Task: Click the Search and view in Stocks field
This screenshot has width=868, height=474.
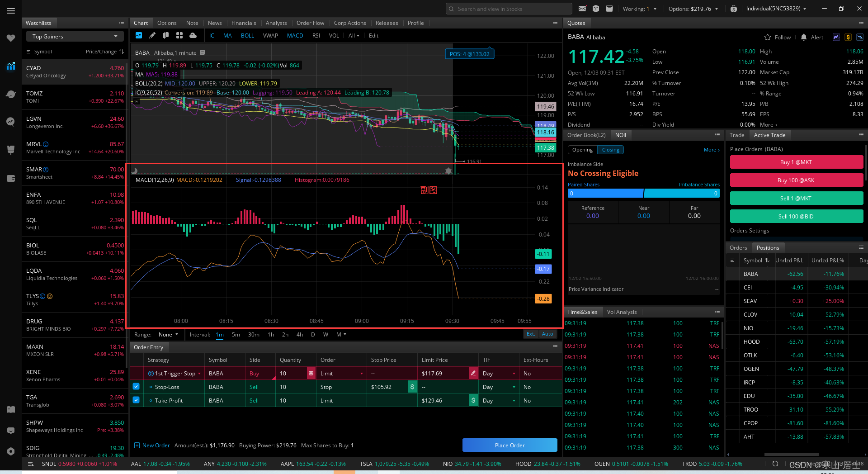Action: click(509, 9)
